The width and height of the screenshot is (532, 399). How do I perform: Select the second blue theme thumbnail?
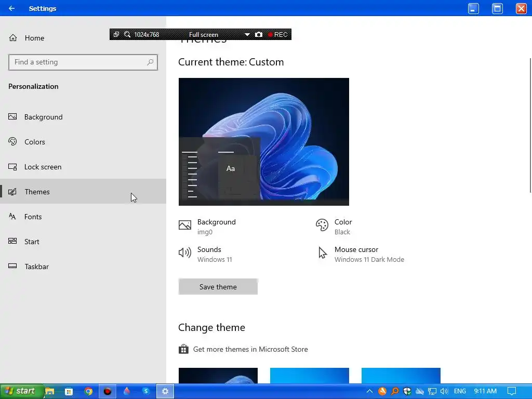click(310, 376)
